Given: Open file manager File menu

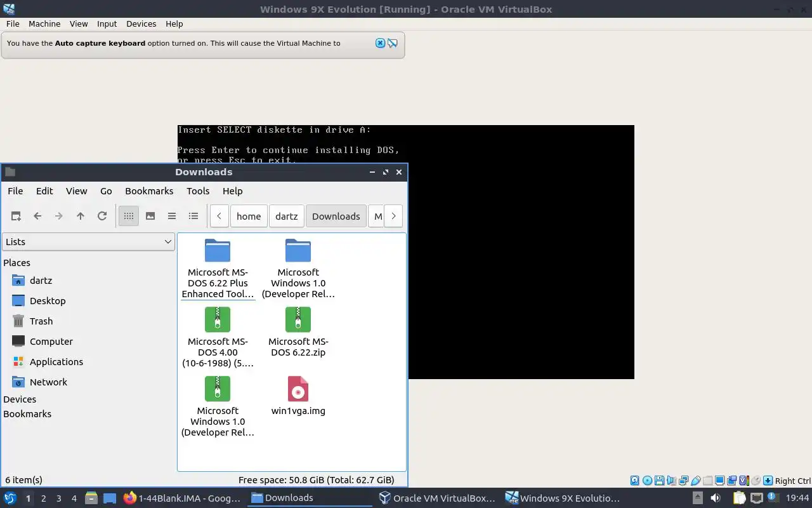Looking at the screenshot, I should [x=15, y=190].
